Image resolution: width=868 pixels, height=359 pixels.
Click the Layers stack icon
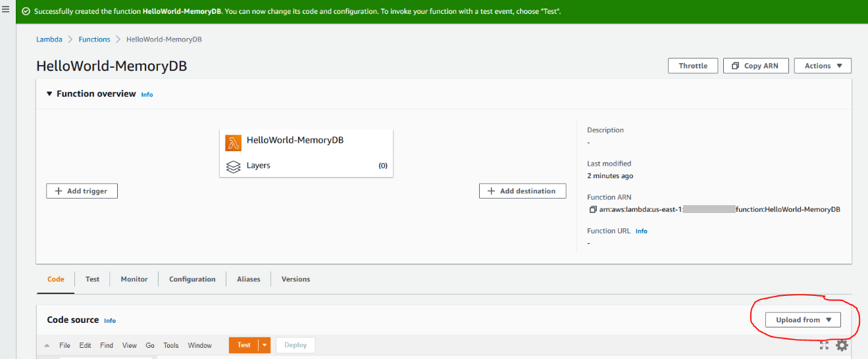[233, 167]
